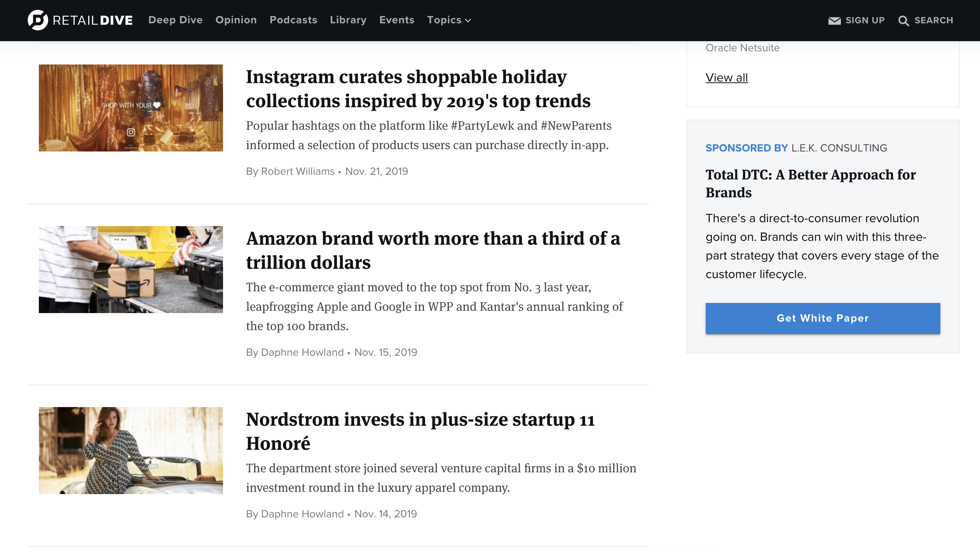980x550 pixels.
Task: Click the e-commerce giant moved summary text
Action: (x=434, y=306)
